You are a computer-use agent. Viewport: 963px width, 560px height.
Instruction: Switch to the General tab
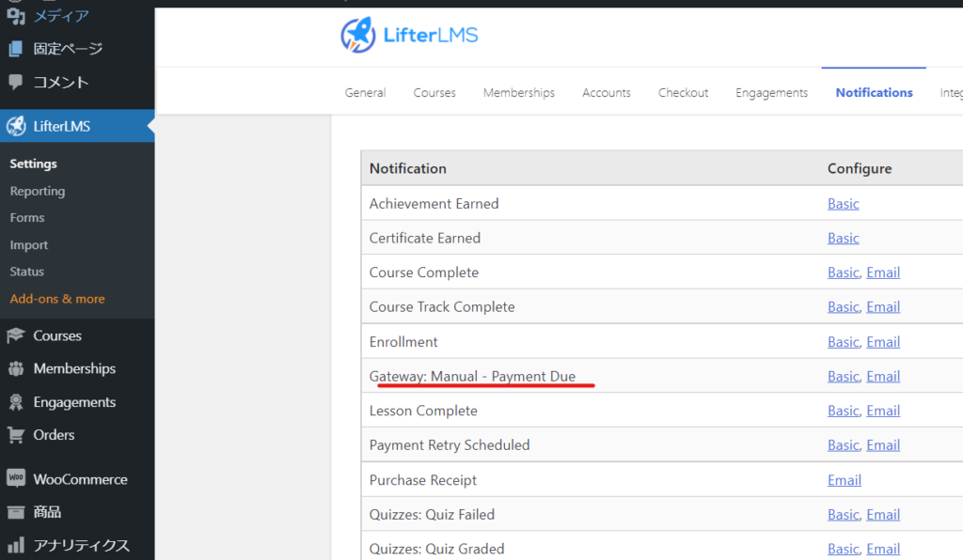pos(365,93)
